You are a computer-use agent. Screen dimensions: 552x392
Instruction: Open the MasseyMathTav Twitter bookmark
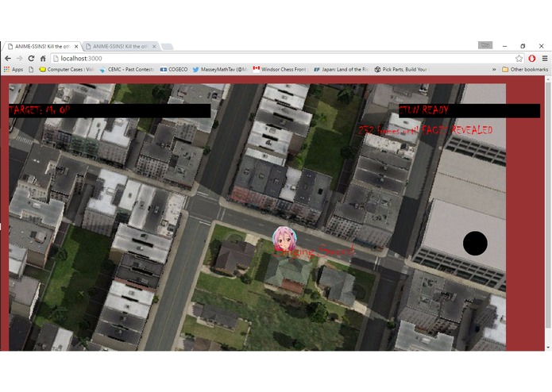220,70
